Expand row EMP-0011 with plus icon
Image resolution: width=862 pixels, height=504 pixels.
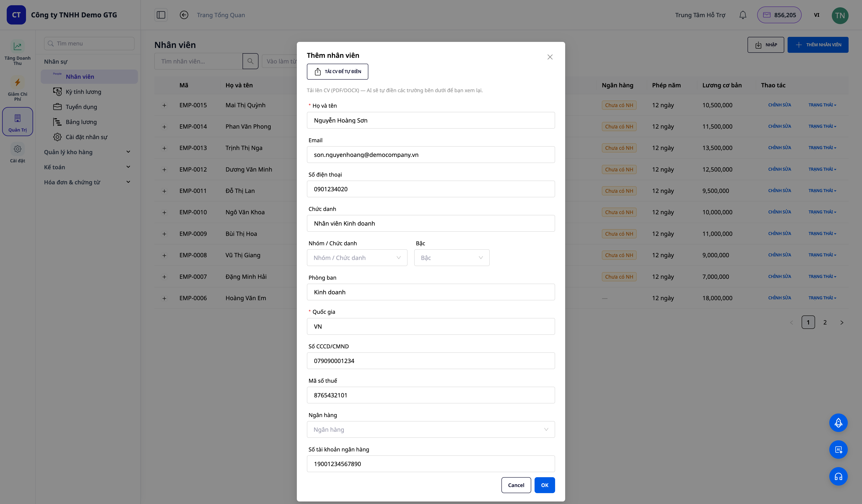pyautogui.click(x=164, y=191)
